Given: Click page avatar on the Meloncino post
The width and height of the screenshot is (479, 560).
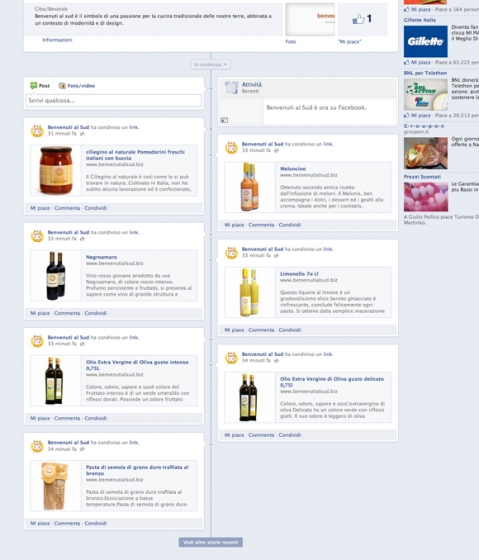Looking at the screenshot, I should [231, 148].
